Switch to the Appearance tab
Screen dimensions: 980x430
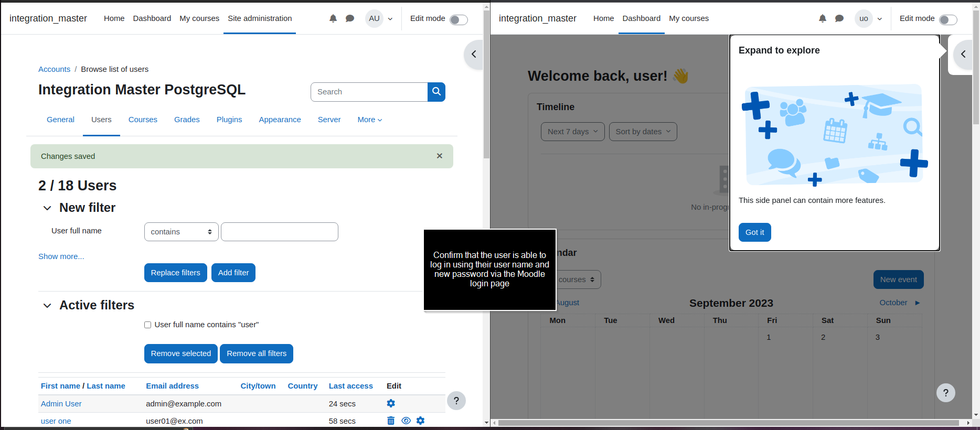click(x=280, y=120)
